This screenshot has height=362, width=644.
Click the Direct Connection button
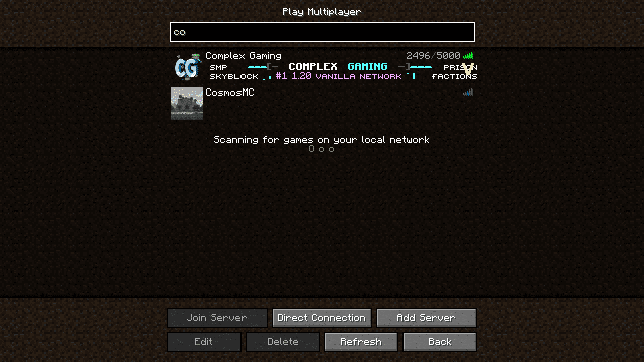point(322,317)
